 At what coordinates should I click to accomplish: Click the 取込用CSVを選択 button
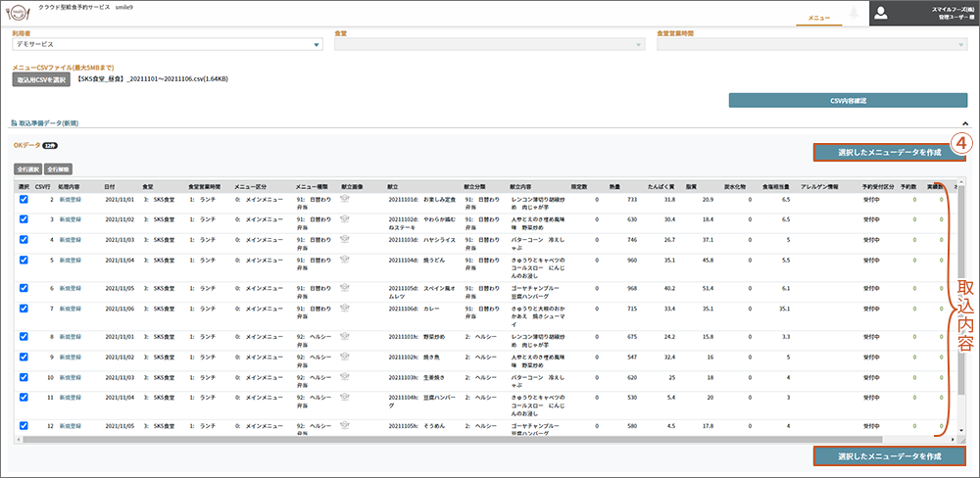(41, 80)
